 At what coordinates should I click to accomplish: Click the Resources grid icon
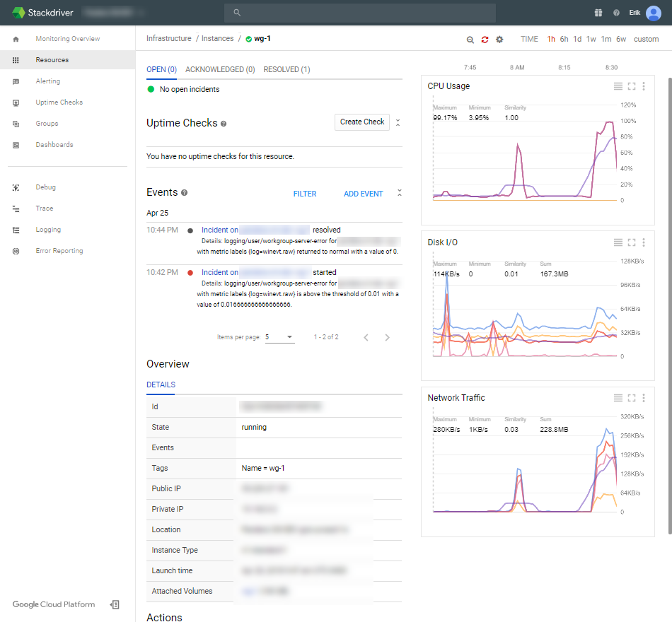point(16,60)
